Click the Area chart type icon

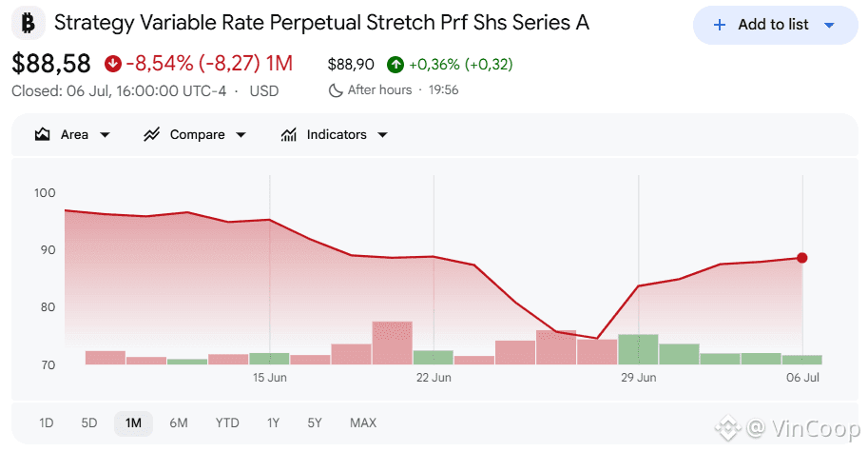tap(43, 134)
